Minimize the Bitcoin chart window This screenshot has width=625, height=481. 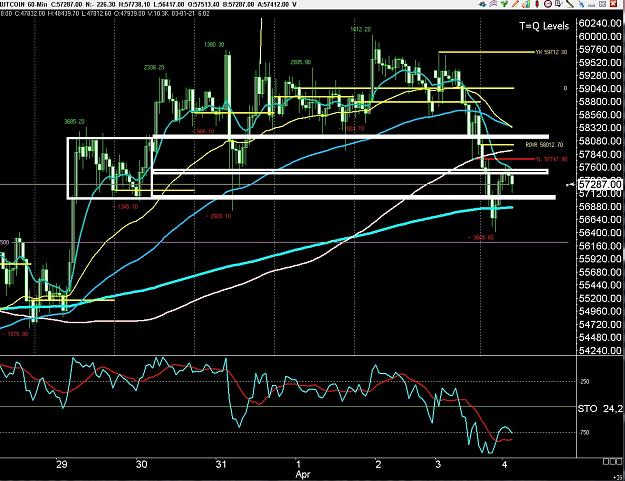click(x=592, y=5)
